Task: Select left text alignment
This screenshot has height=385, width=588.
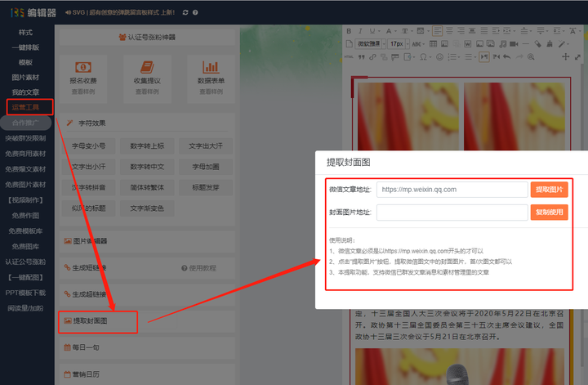Action: [437, 31]
